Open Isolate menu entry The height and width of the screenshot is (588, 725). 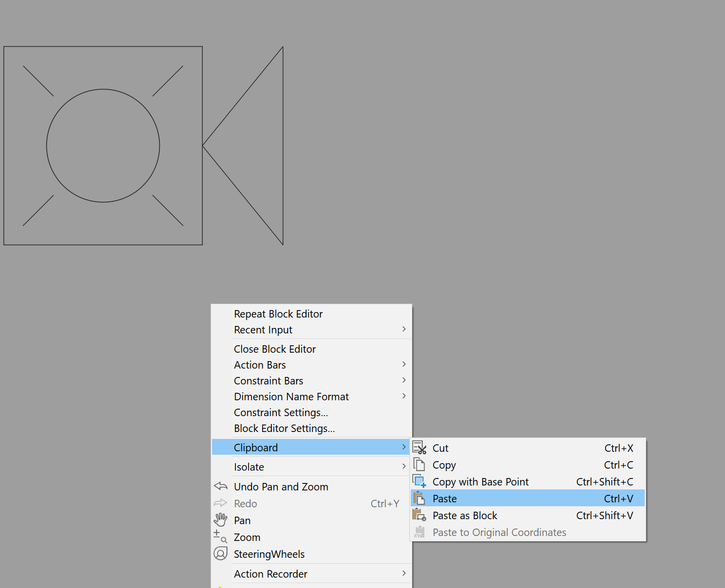(x=311, y=467)
